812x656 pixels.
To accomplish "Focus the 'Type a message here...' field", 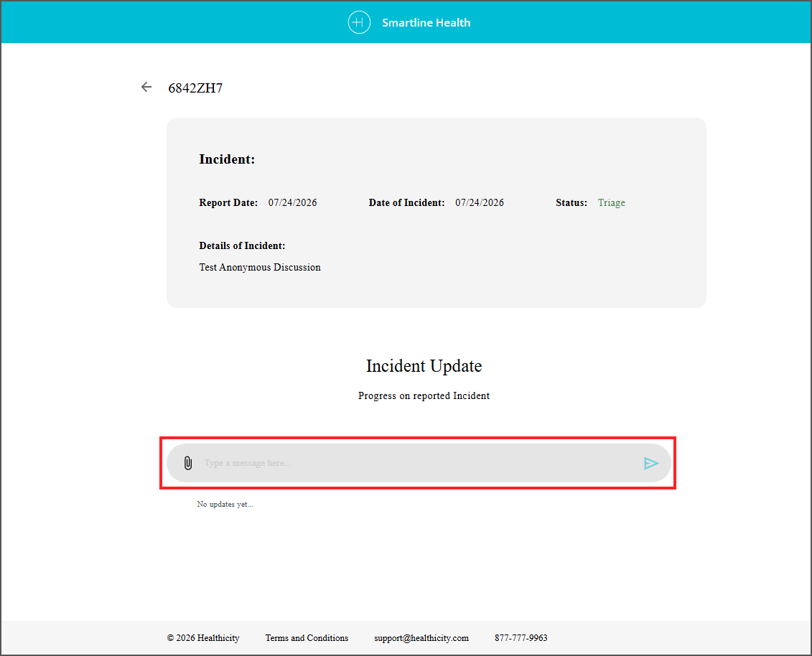I will (x=419, y=463).
